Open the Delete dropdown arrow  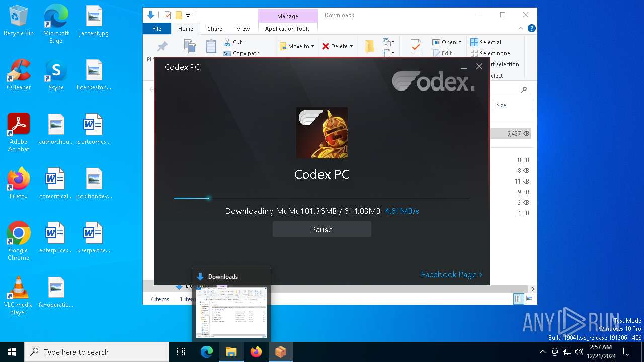coord(351,46)
